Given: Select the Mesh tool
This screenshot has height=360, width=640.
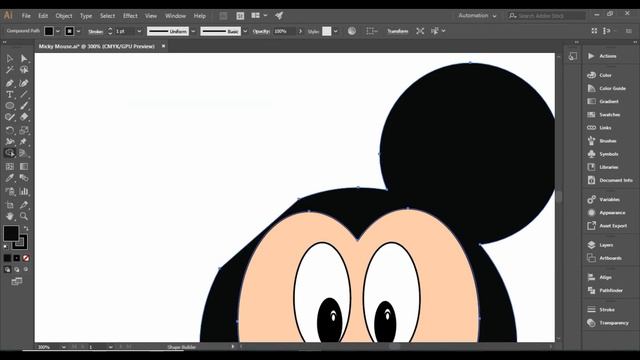Looking at the screenshot, I should click(10, 167).
